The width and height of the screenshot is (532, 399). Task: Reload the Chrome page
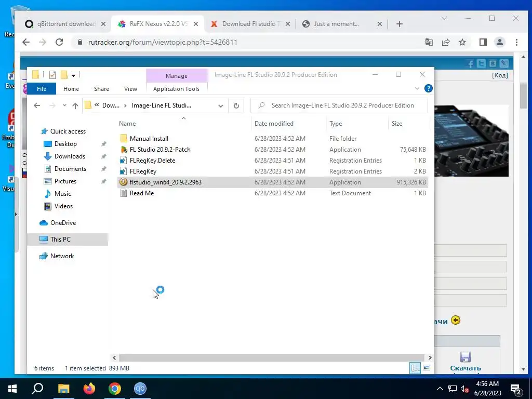pyautogui.click(x=59, y=42)
